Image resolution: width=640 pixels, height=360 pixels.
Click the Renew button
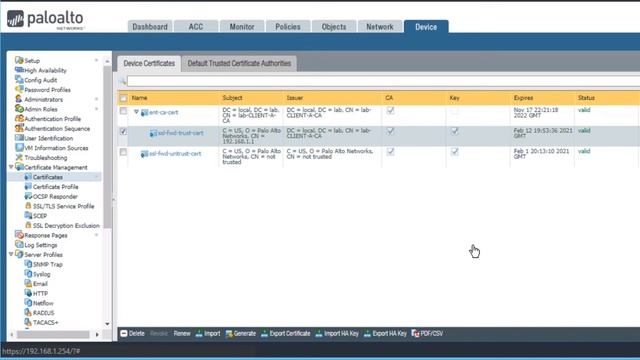(182, 333)
